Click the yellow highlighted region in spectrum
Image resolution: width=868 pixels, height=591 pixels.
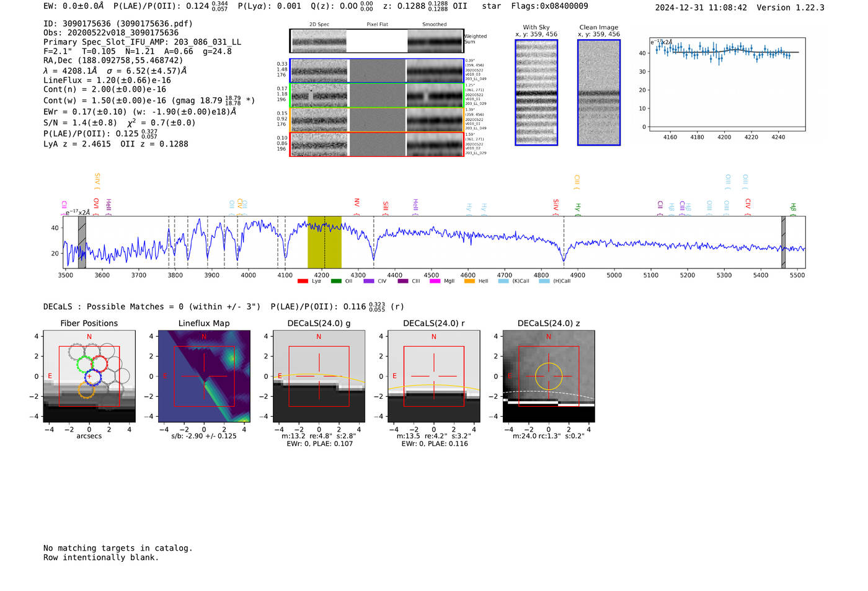click(x=324, y=242)
